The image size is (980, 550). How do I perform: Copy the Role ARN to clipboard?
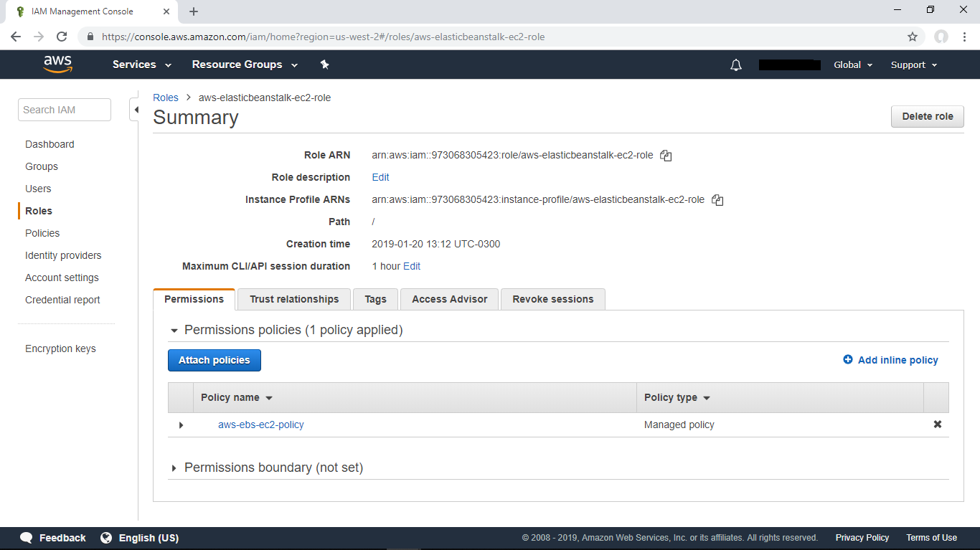(x=666, y=155)
